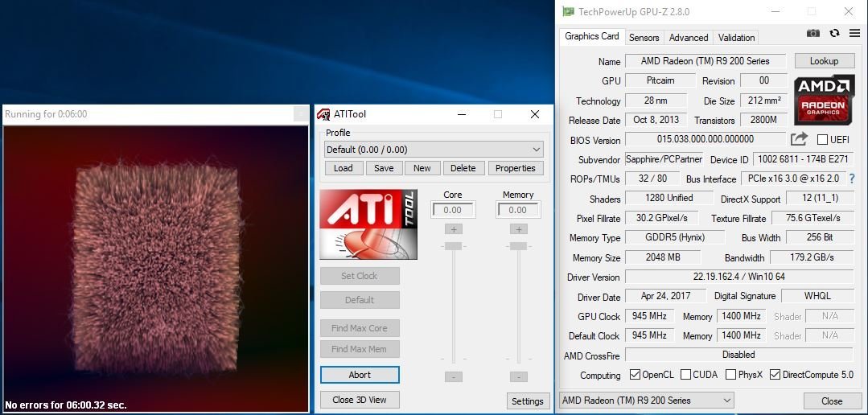
Task: Click the Release Date Oct 8, 2013 value
Action: (x=656, y=120)
